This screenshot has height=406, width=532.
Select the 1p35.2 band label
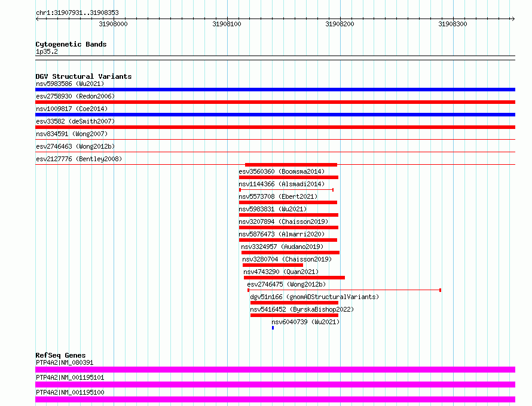tap(47, 51)
